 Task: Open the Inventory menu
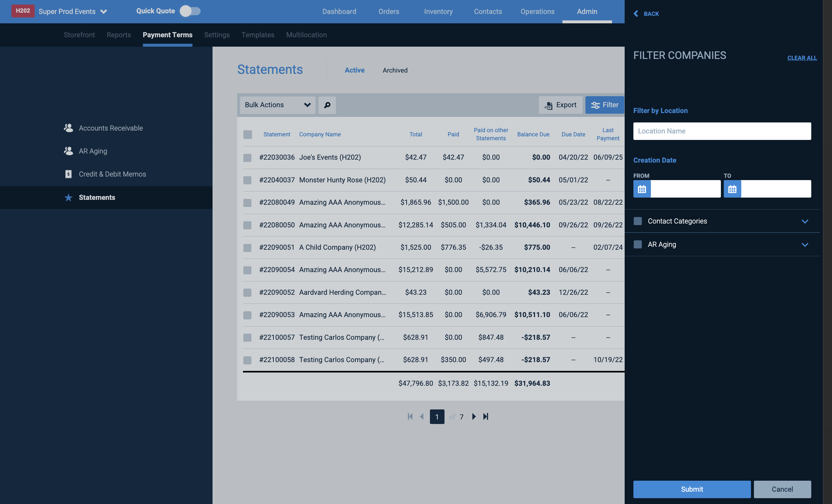[x=438, y=11]
